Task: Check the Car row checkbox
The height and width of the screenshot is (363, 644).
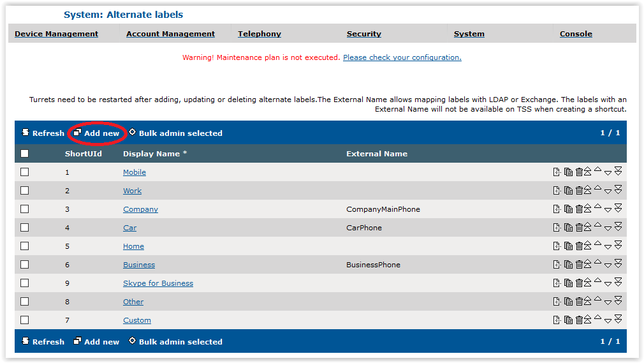Action: pyautogui.click(x=25, y=227)
